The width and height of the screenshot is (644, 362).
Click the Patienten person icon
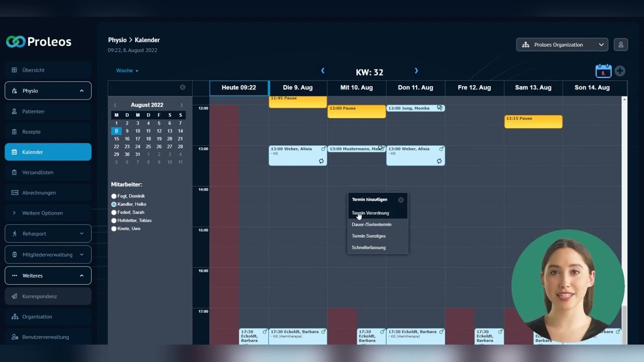(x=14, y=112)
